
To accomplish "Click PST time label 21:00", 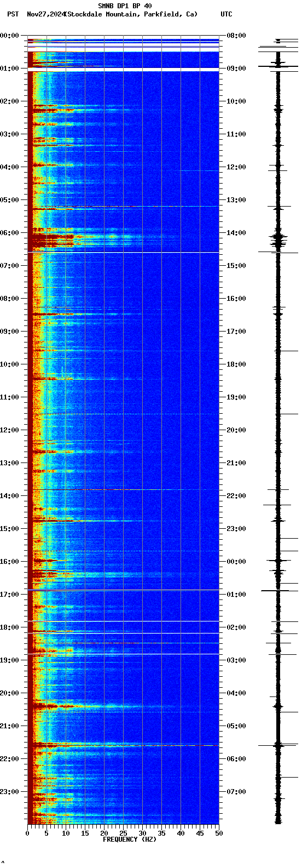I will click(x=9, y=726).
